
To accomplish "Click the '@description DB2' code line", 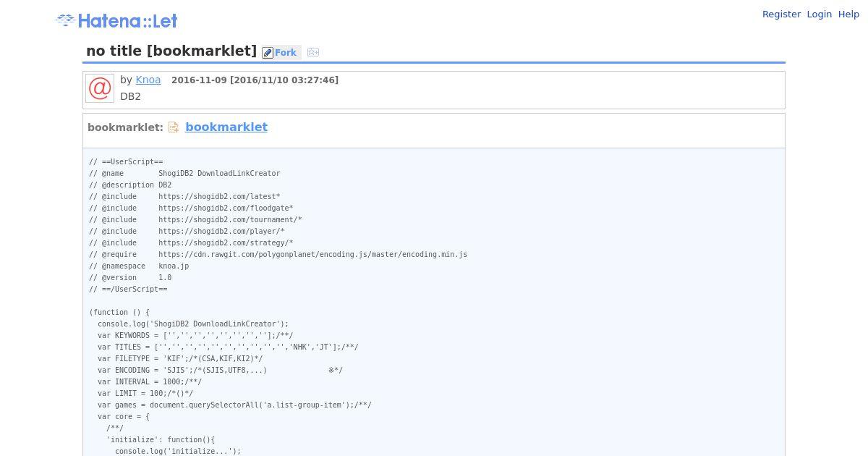I will 130,185.
